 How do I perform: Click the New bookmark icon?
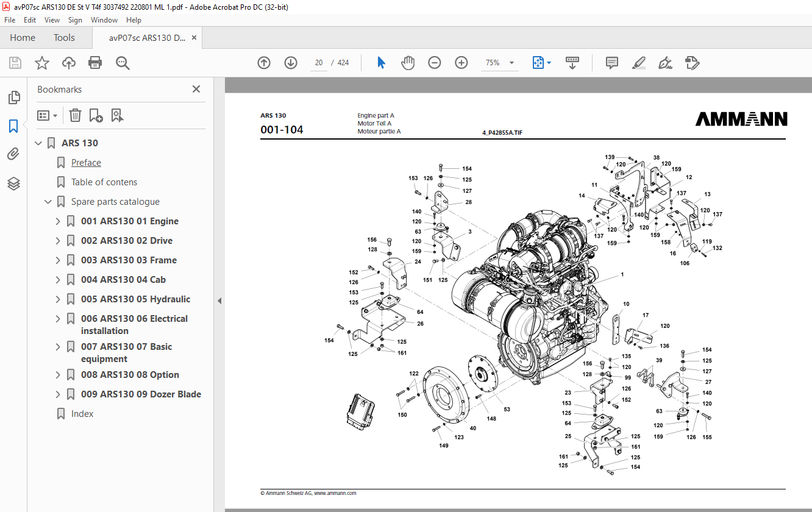point(96,115)
